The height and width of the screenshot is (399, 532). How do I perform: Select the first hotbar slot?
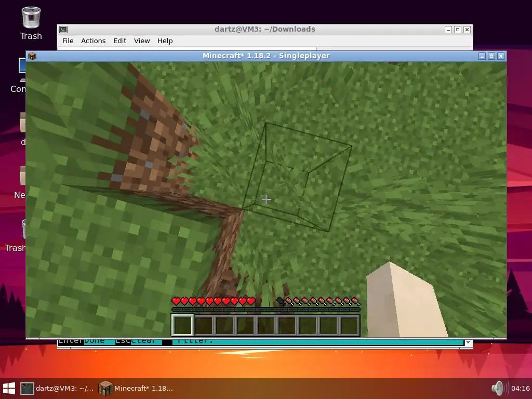click(x=183, y=325)
